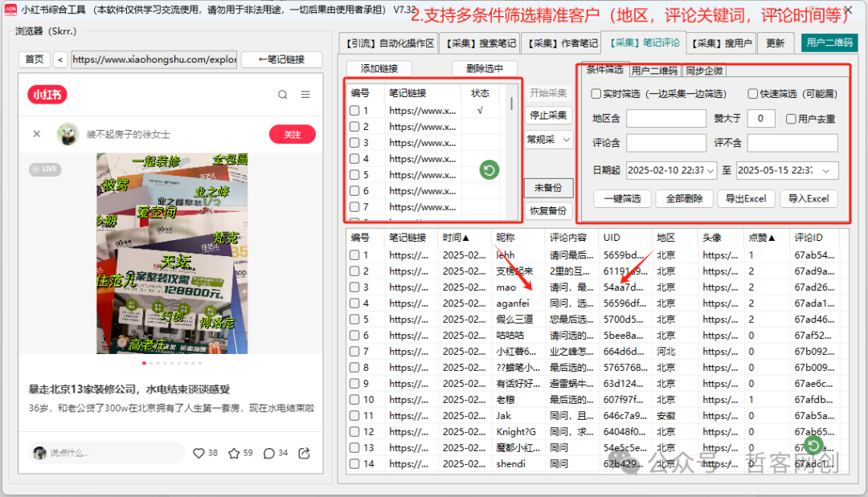Click ←笔记链接 button
The width and height of the screenshot is (868, 497).
pos(282,59)
